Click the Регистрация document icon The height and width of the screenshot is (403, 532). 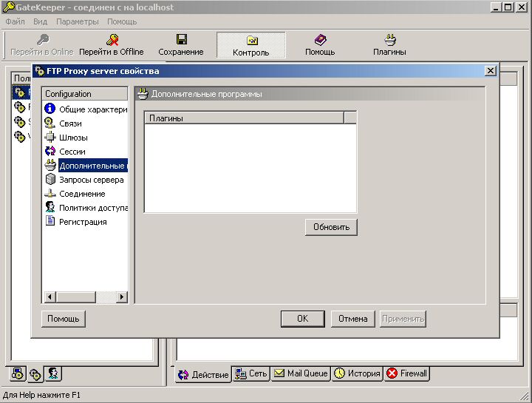50,221
